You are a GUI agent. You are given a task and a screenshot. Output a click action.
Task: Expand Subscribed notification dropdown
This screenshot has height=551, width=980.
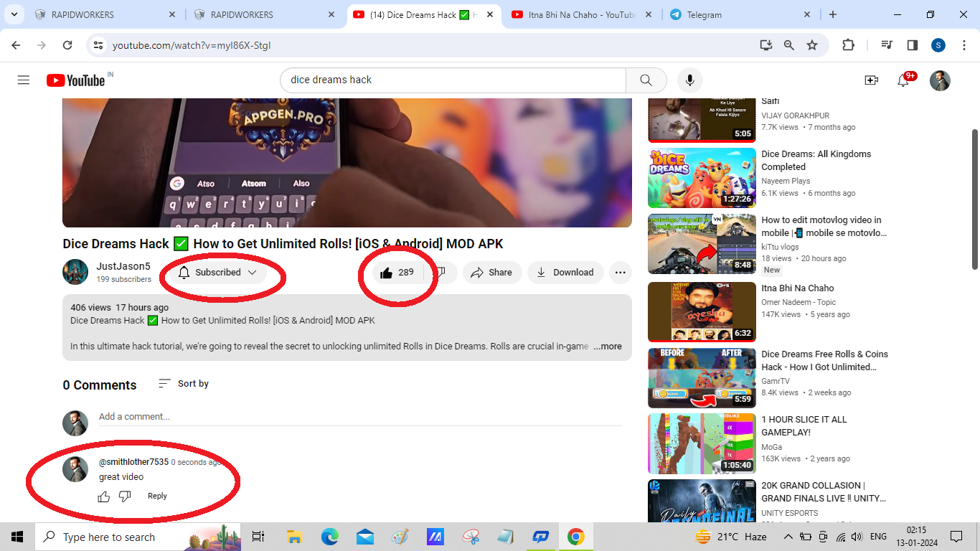coord(217,273)
